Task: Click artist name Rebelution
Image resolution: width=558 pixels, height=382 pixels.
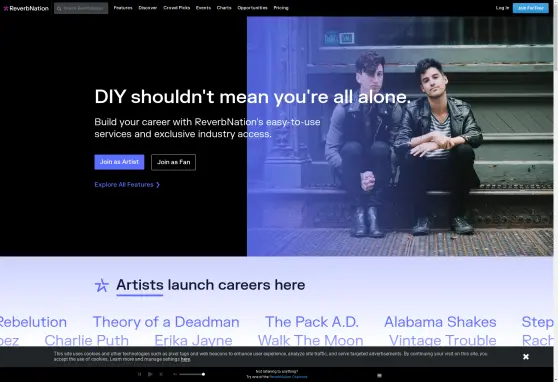Action: click(33, 322)
